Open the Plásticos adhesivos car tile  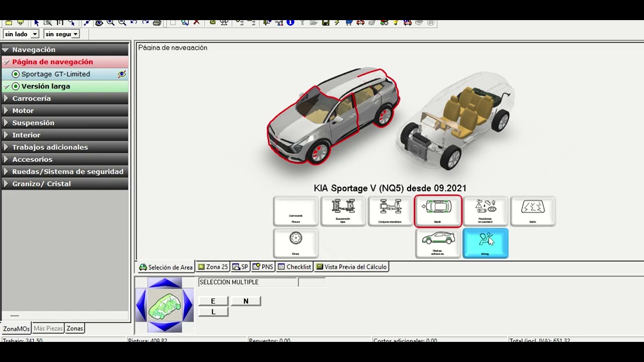pos(438,243)
